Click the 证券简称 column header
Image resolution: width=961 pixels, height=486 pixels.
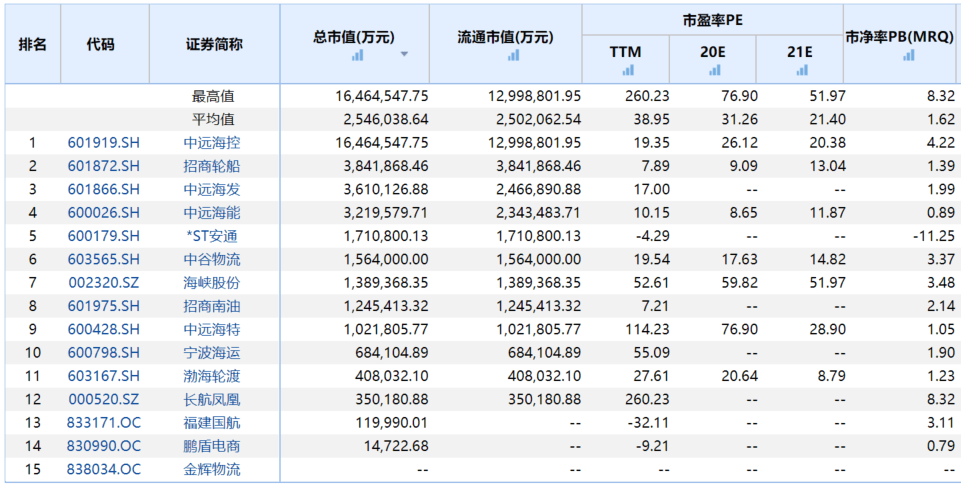coord(214,44)
